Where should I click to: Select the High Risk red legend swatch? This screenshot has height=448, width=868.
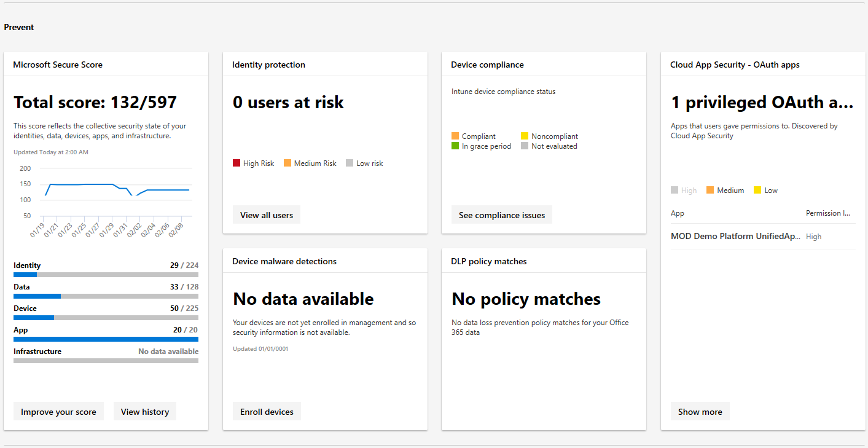(237, 163)
